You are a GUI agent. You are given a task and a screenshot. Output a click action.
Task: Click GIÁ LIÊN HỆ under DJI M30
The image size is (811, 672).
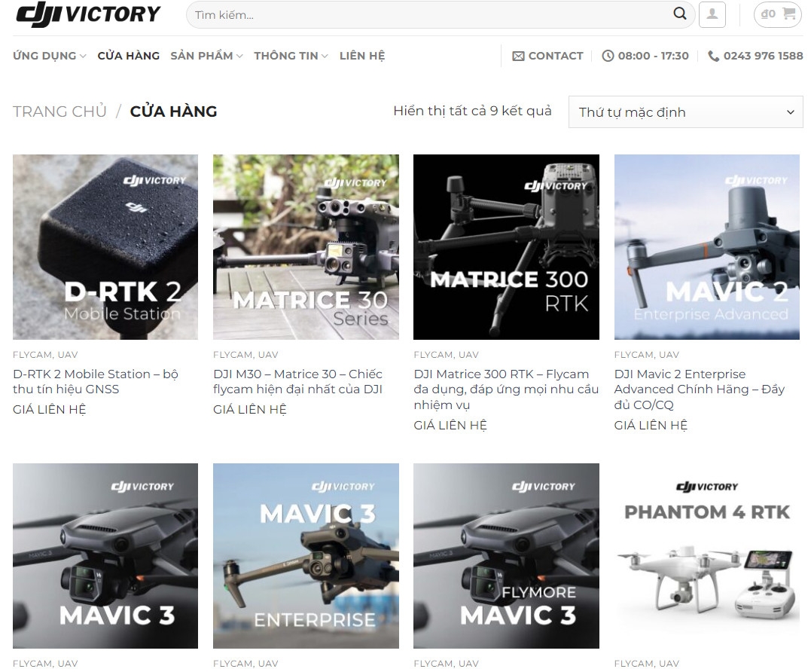(250, 409)
